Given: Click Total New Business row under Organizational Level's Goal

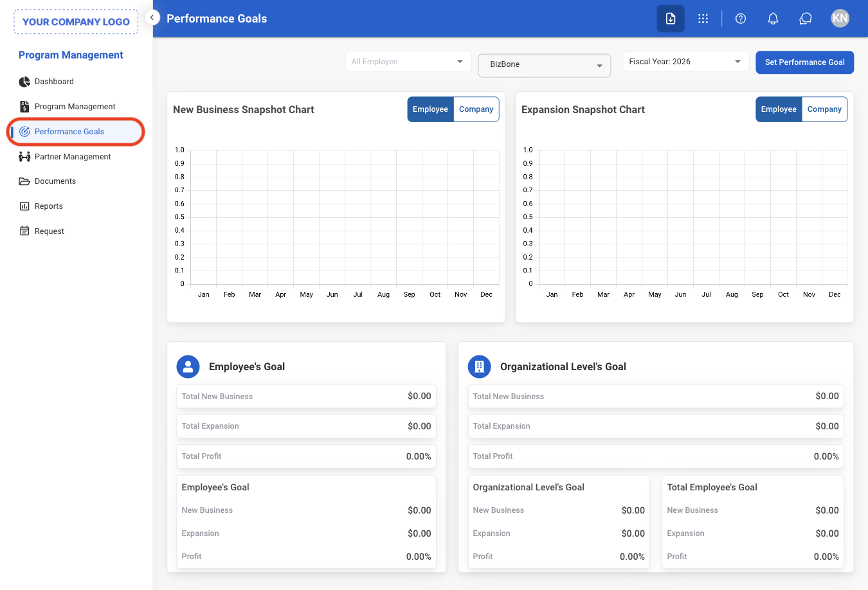Looking at the screenshot, I should coord(656,397).
